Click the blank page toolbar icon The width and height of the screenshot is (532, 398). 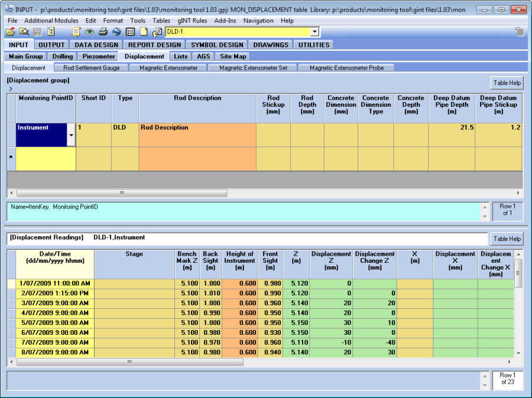click(144, 32)
